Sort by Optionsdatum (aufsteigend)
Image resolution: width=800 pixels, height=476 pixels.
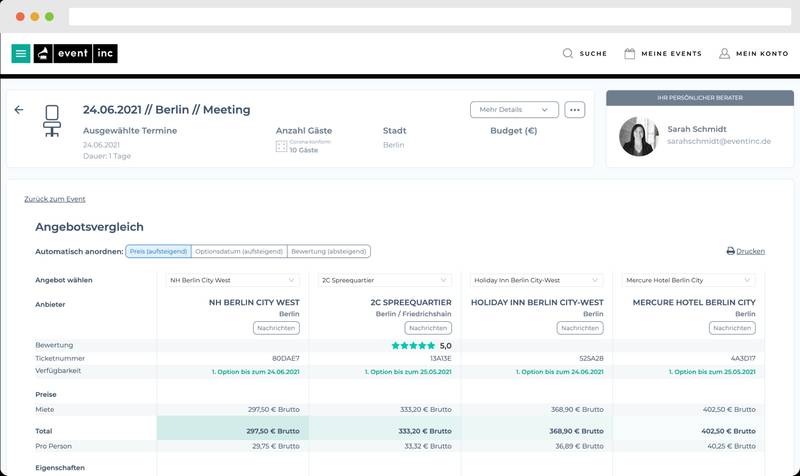[x=239, y=252]
